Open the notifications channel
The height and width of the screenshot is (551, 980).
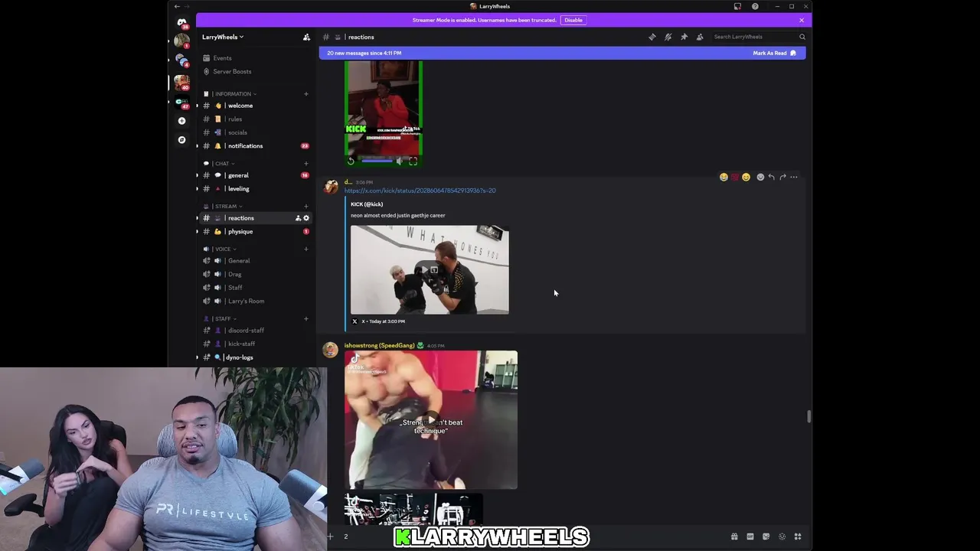(255, 146)
